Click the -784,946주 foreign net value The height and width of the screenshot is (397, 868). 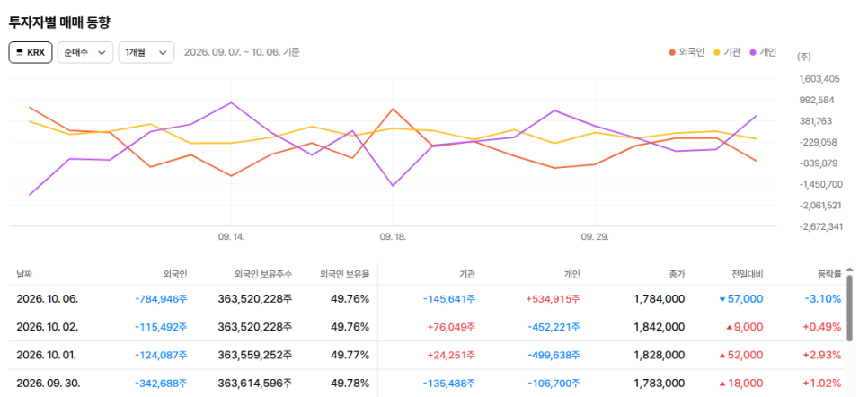click(161, 299)
